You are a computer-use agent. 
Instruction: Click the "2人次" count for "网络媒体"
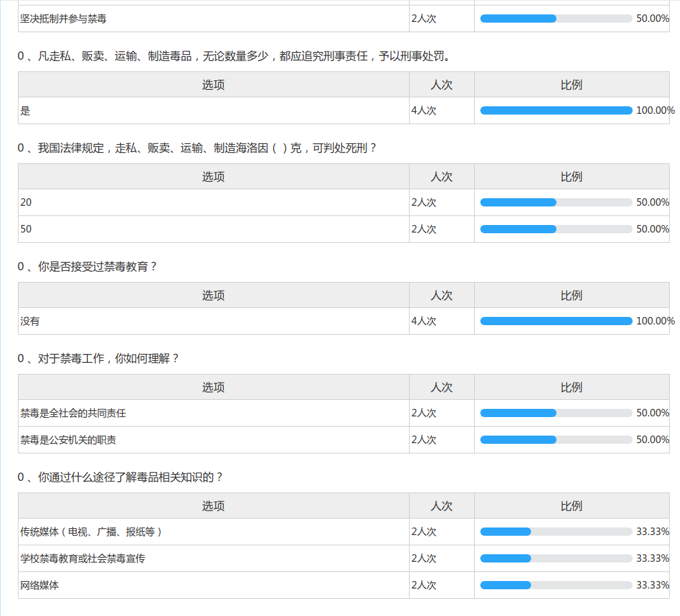[x=423, y=585]
